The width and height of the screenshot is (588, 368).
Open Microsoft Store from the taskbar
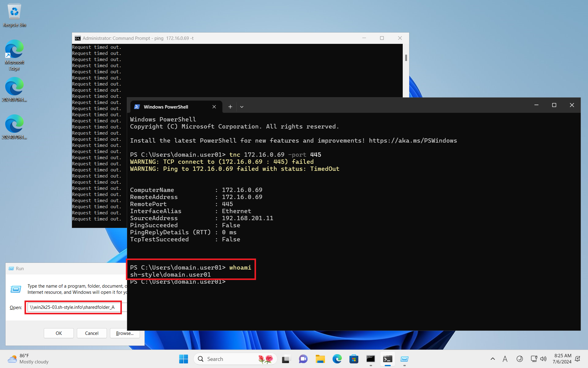(x=354, y=359)
